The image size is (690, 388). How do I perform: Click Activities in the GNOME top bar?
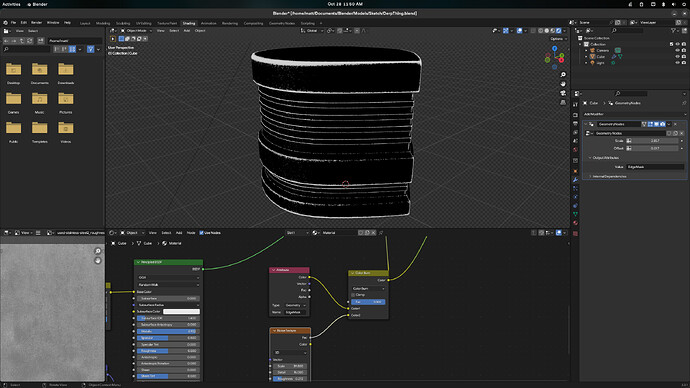(x=11, y=4)
